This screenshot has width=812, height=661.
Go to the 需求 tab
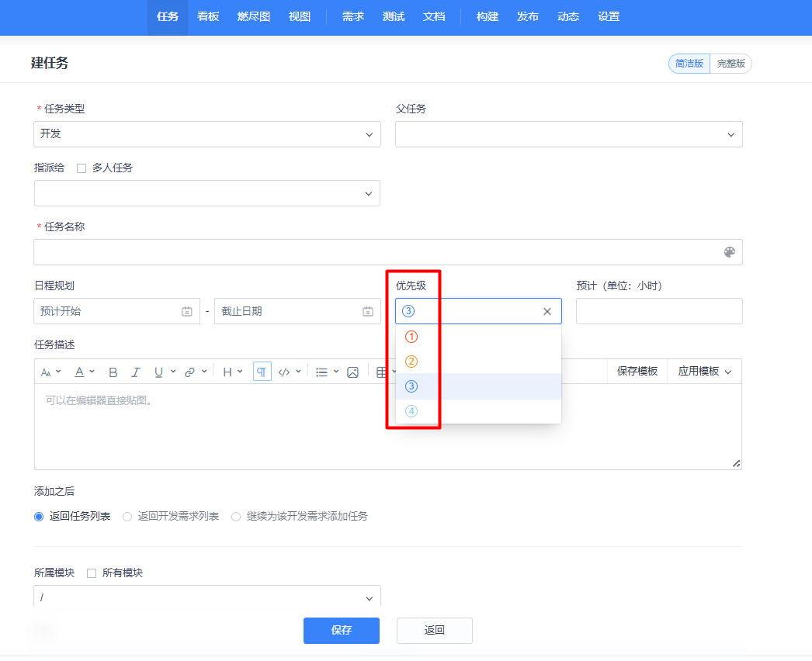click(352, 17)
